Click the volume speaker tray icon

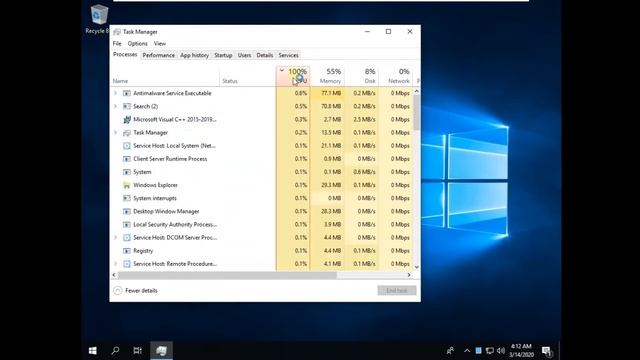point(501,351)
